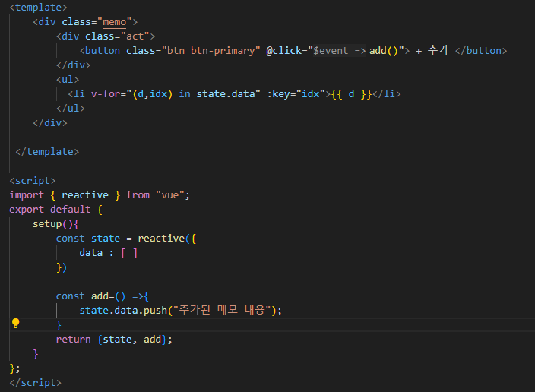Click the v-for directive
The image size is (535, 392).
(x=106, y=93)
